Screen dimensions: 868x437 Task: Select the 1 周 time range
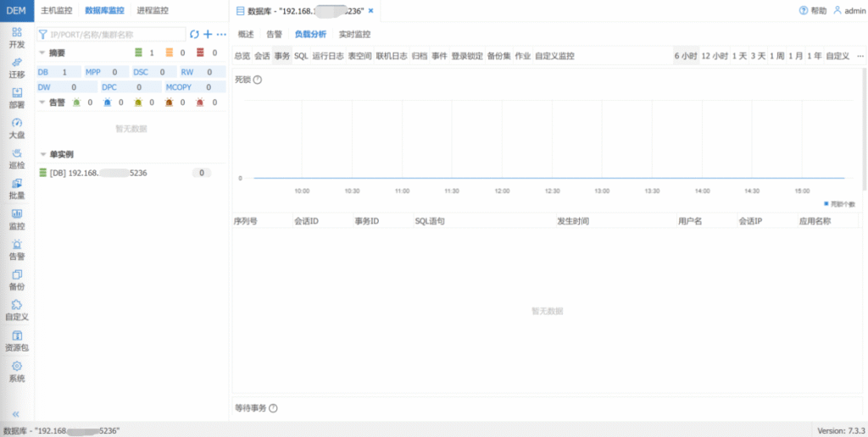tap(776, 56)
